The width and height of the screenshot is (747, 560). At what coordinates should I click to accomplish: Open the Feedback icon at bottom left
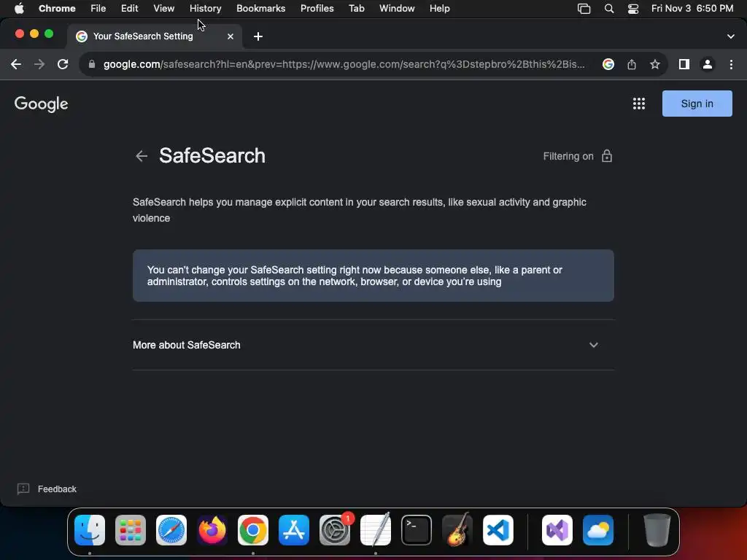pyautogui.click(x=23, y=489)
